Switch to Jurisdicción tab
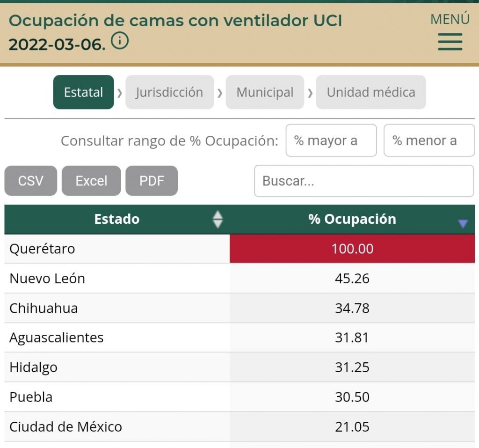The width and height of the screenshot is (479, 448). tap(169, 92)
